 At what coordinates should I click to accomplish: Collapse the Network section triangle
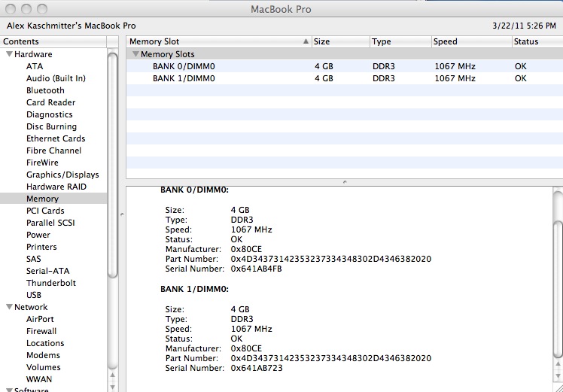pyautogui.click(x=9, y=307)
